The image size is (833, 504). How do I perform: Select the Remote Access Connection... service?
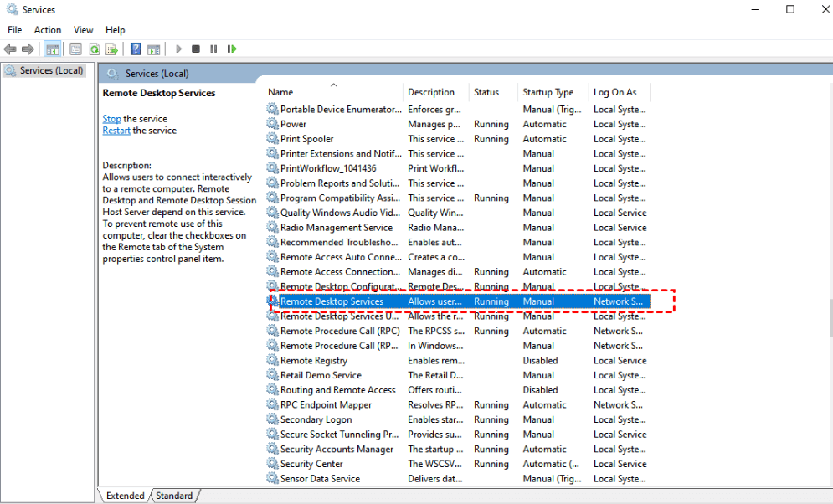pyautogui.click(x=341, y=271)
